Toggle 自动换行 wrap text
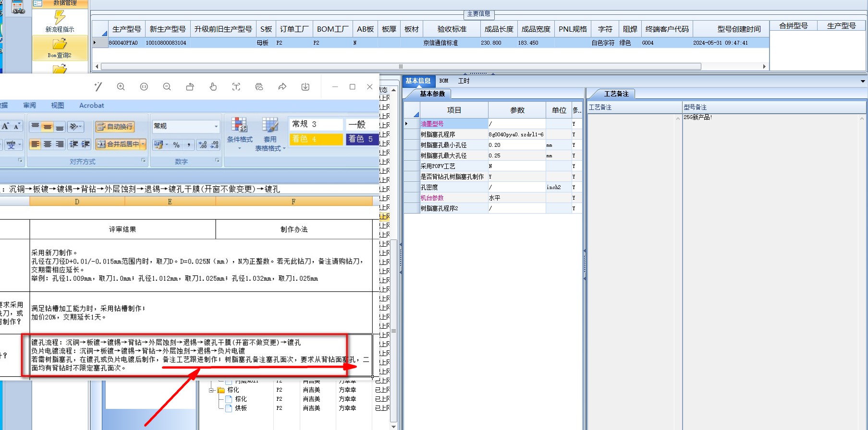 coord(115,127)
